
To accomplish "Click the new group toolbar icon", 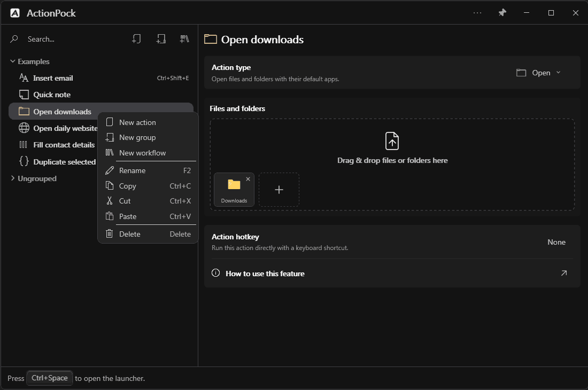I will (161, 38).
